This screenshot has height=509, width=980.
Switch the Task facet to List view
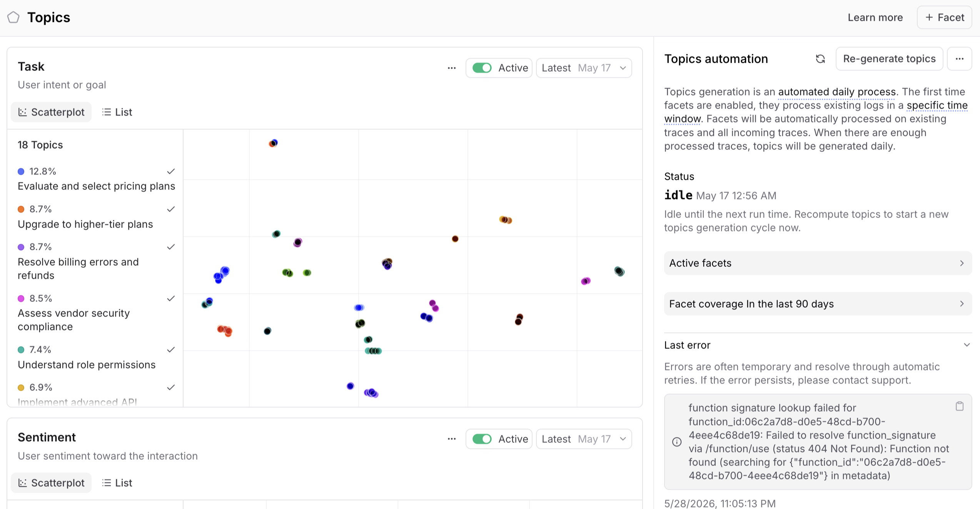click(x=117, y=112)
